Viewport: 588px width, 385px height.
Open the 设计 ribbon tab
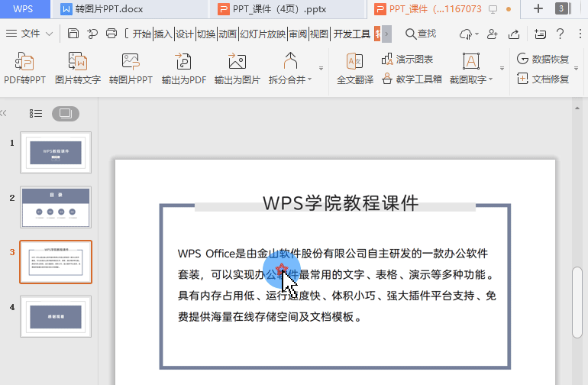pyautogui.click(x=185, y=34)
